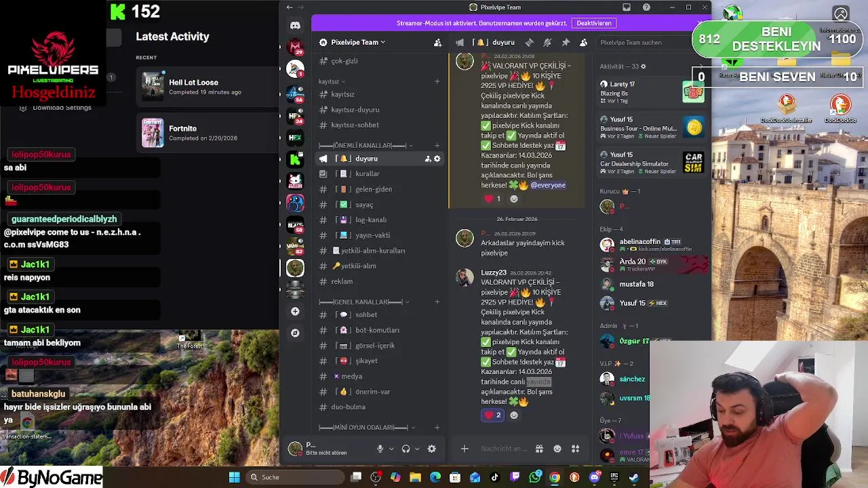Open emoji picker in message bar
868x488 pixels.
click(557, 449)
